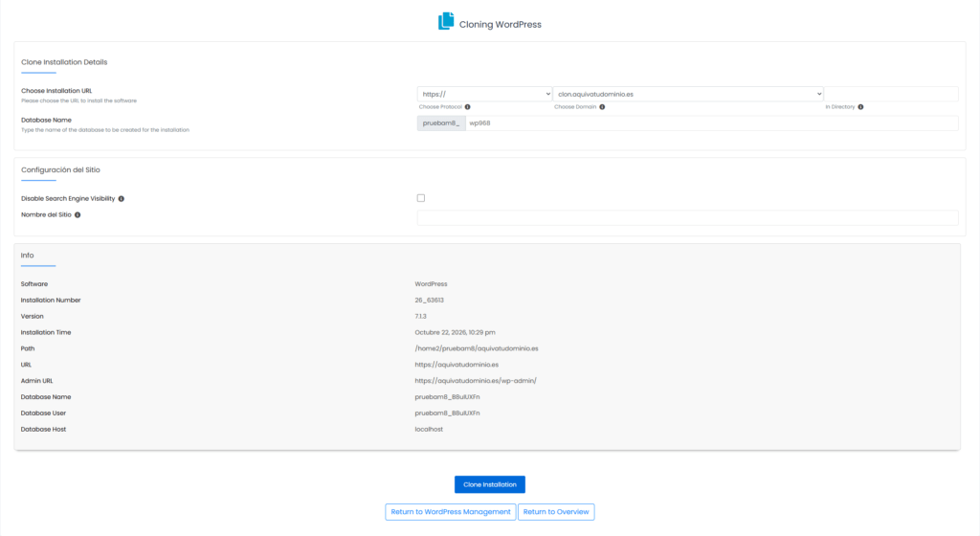Click info icon next to Nombre del Sitio

(x=78, y=215)
